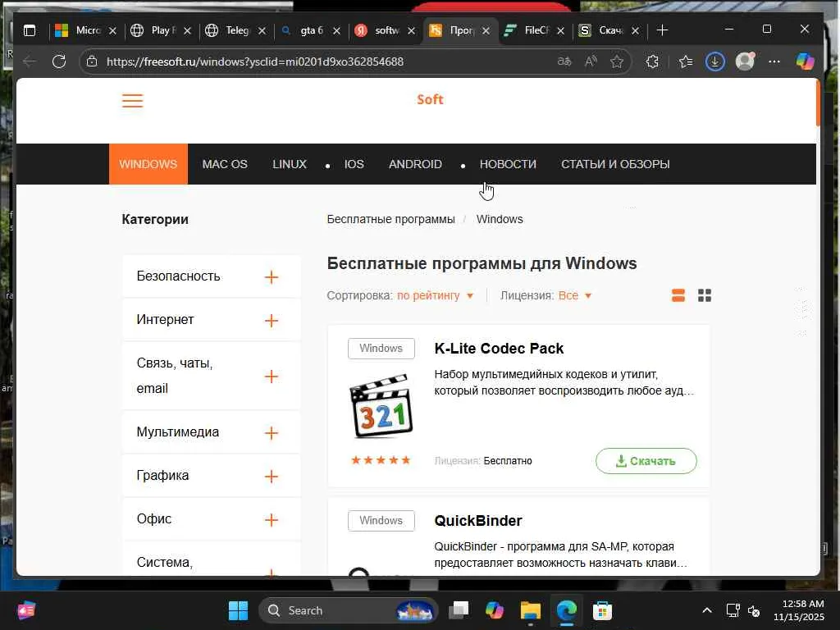Add page to favorites star
Screen dimensions: 840x630
617,62
